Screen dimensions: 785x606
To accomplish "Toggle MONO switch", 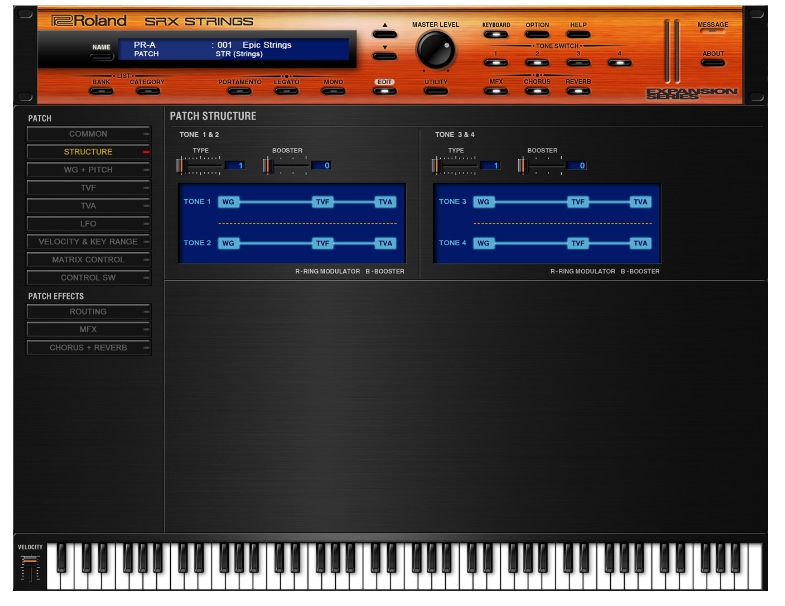I will (x=333, y=91).
